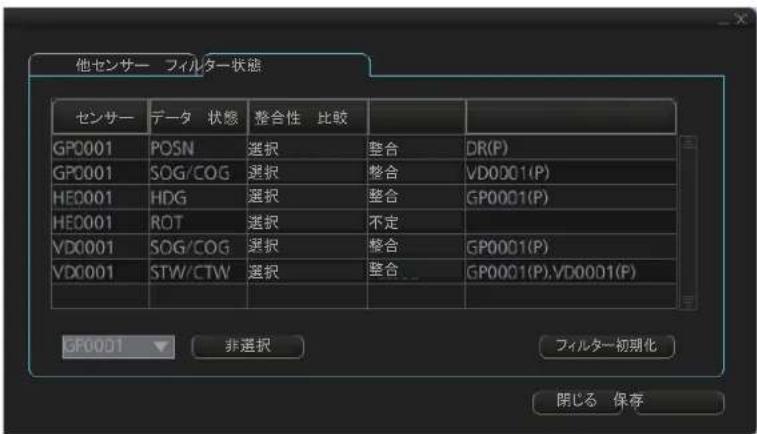Click the センサー column header
This screenshot has height=434, width=757.
point(99,117)
